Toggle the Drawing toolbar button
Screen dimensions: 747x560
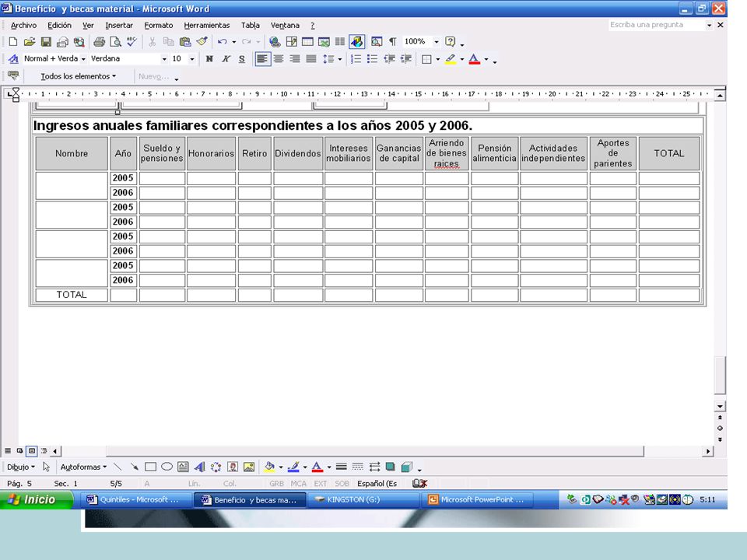pyautogui.click(x=357, y=42)
